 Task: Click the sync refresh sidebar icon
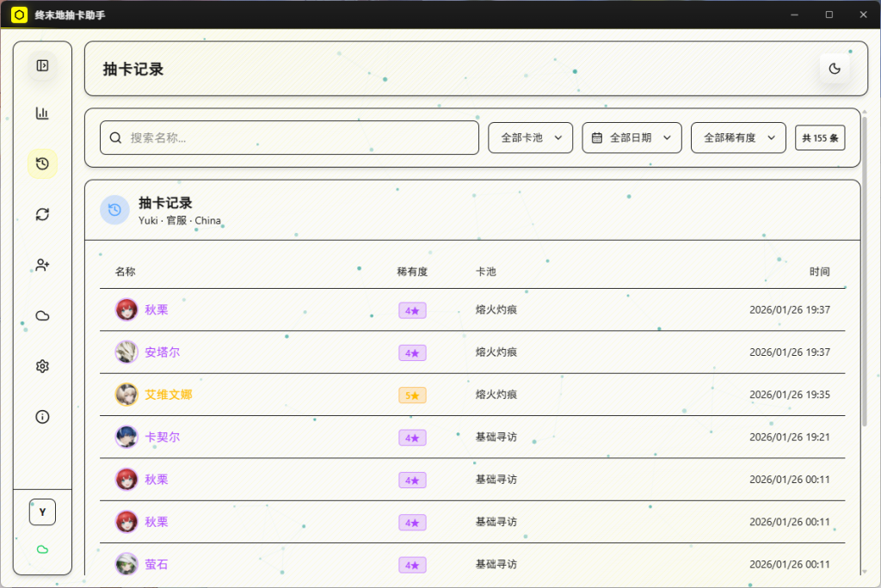(42, 214)
